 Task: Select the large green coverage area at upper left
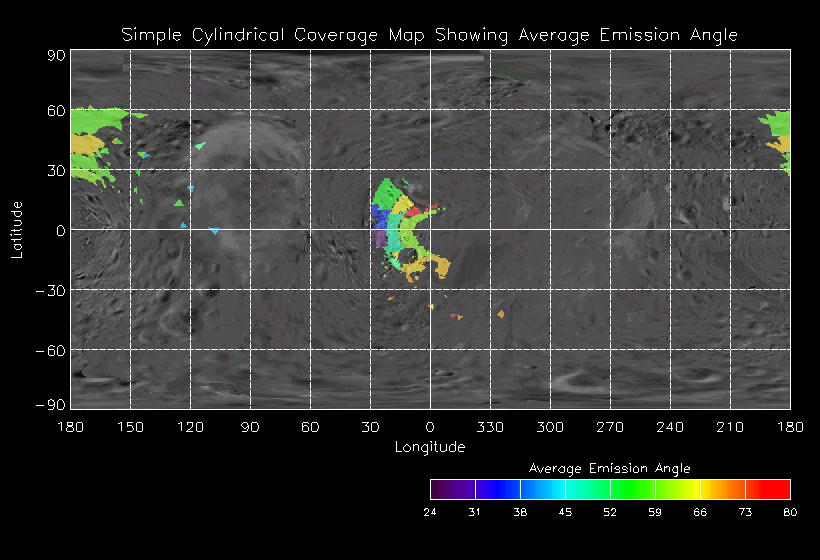click(x=97, y=125)
